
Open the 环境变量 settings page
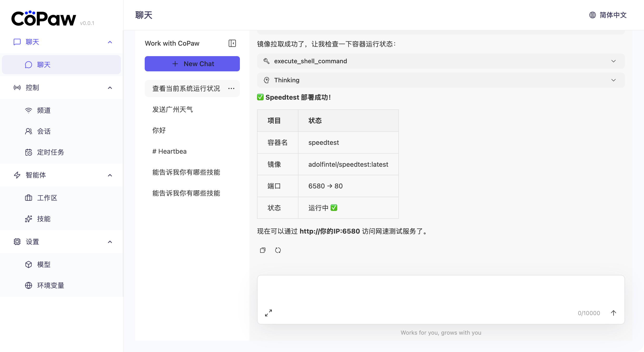[x=50, y=285]
